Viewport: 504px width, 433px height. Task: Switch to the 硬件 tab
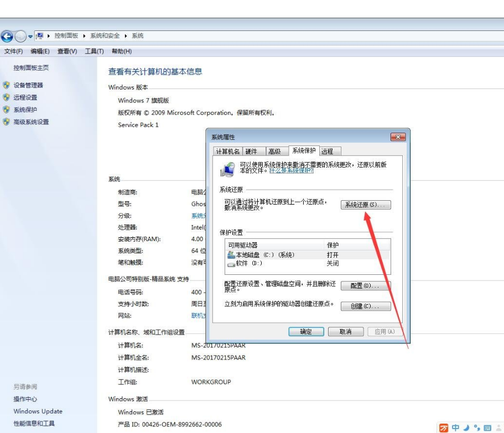(251, 152)
